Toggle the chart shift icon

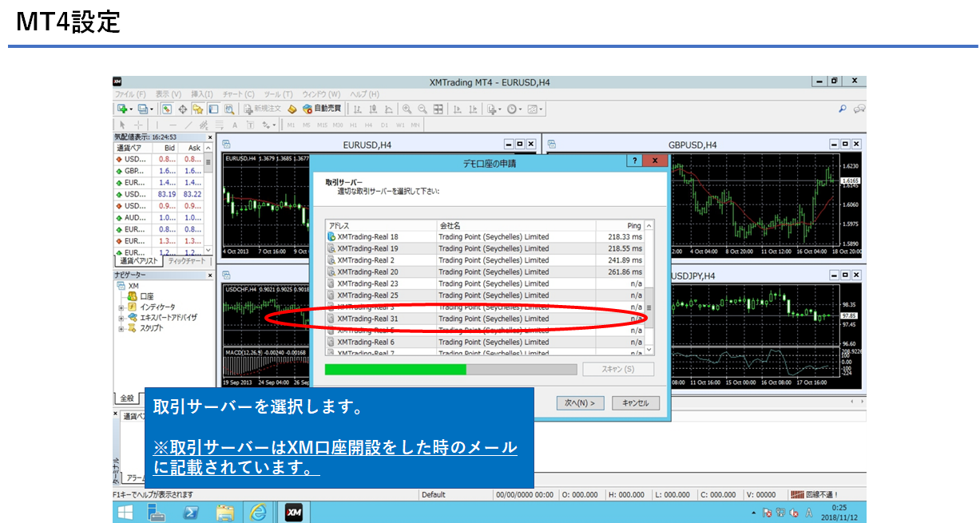pyautogui.click(x=474, y=109)
